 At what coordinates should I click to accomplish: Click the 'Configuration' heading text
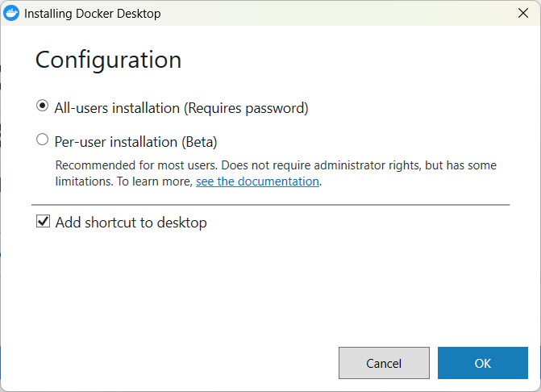click(108, 60)
